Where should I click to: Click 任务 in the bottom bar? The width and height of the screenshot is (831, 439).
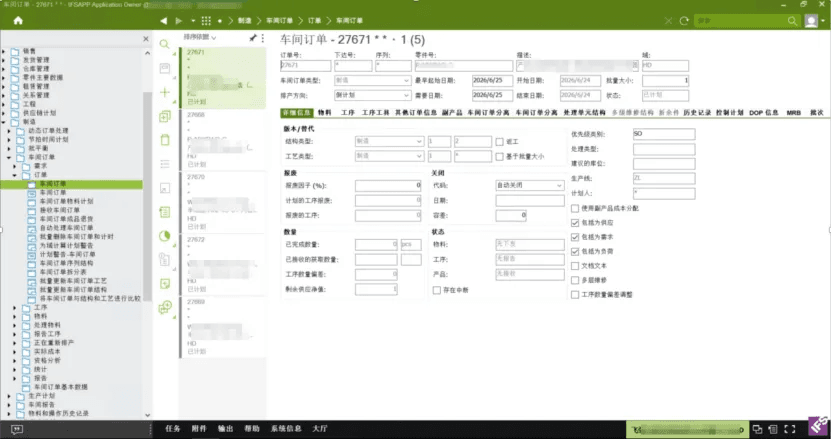173,429
